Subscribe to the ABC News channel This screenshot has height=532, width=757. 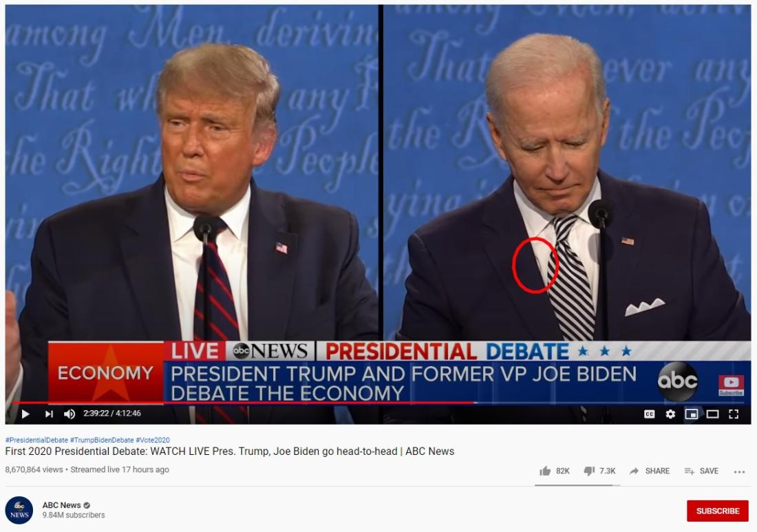(x=717, y=511)
